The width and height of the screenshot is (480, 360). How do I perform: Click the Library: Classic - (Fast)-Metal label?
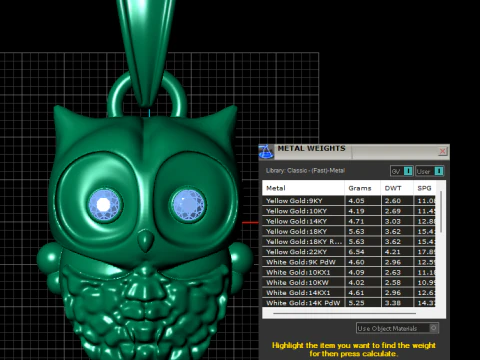point(305,171)
